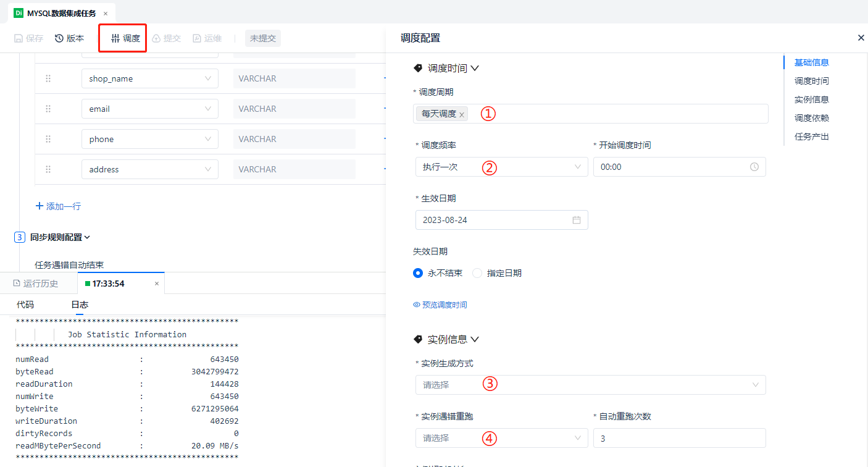Open the 版本 version history icon
The width and height of the screenshot is (868, 467).
pyautogui.click(x=59, y=38)
